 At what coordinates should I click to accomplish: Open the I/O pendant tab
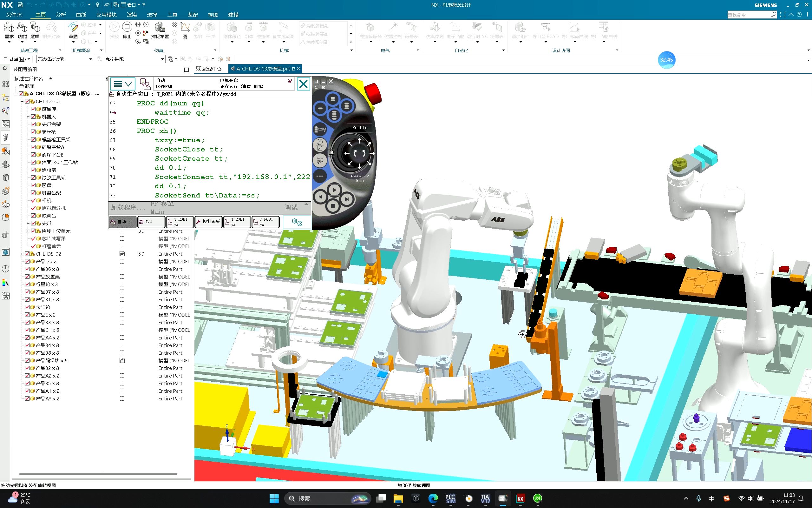(x=151, y=222)
